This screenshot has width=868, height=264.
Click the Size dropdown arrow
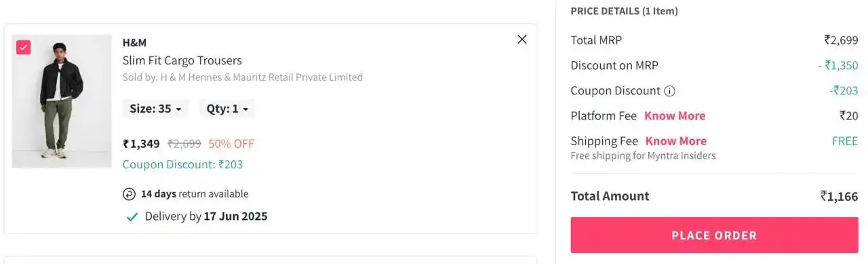[x=178, y=109]
